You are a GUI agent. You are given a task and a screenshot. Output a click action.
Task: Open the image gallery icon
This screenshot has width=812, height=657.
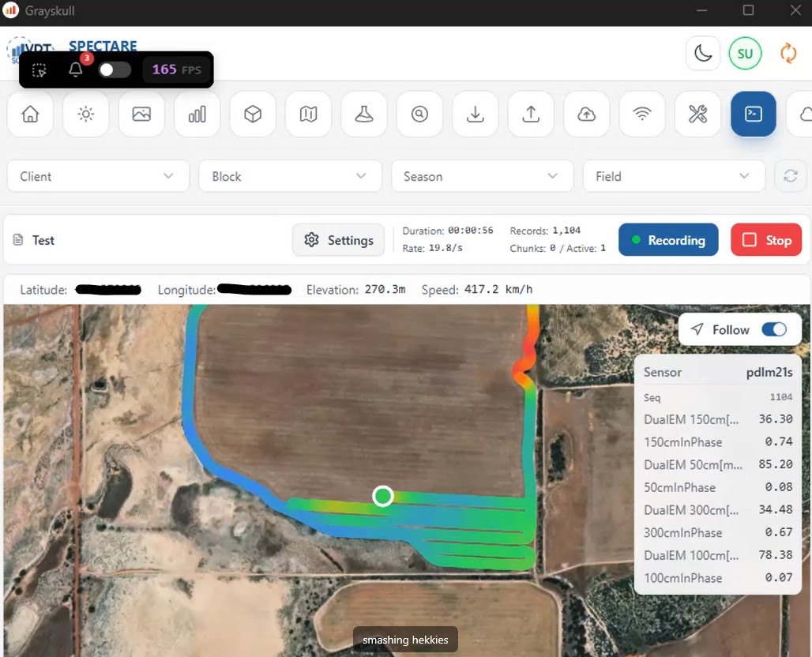point(141,114)
